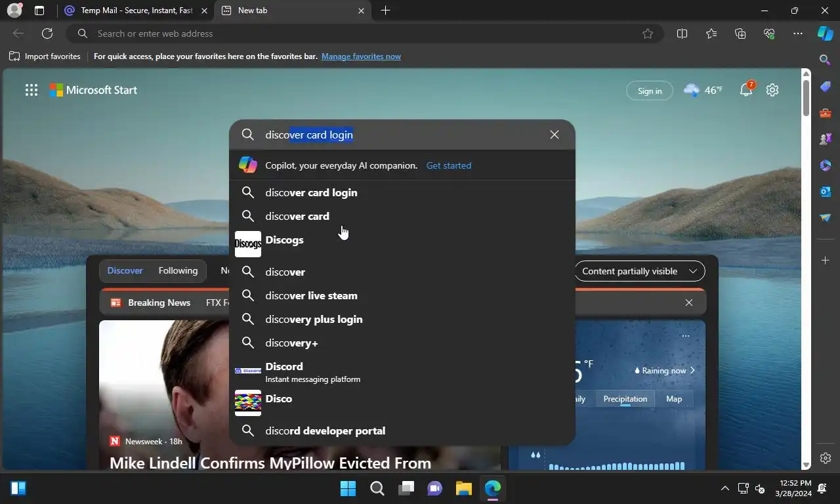Show hidden system tray icons chevron

[724, 488]
